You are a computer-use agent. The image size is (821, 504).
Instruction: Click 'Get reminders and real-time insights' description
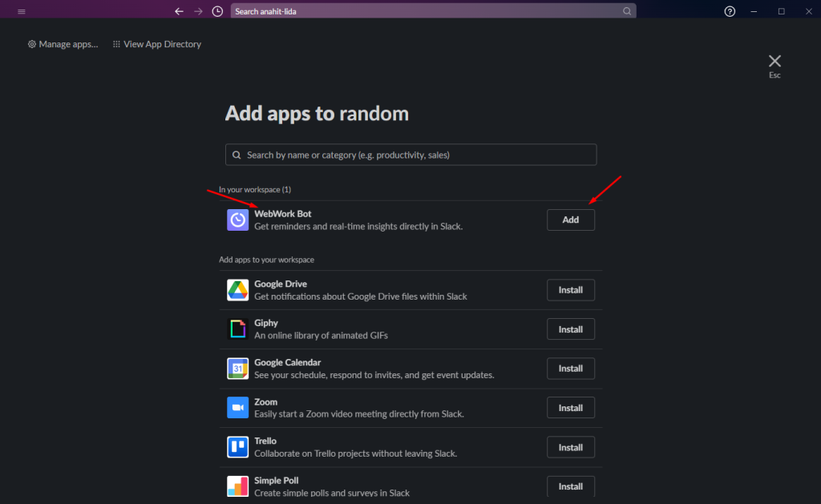[x=358, y=227]
